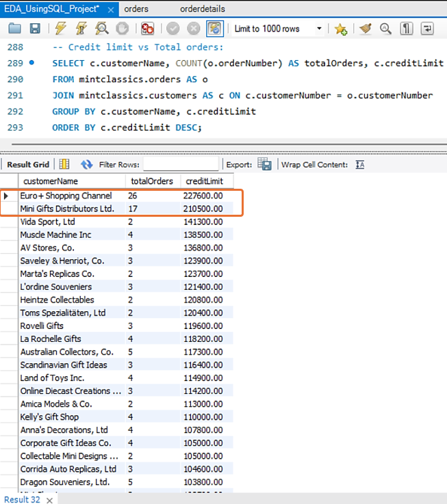The image size is (447, 504).
Task: Select L'ordine Souveniers cell
Action: pos(72,287)
